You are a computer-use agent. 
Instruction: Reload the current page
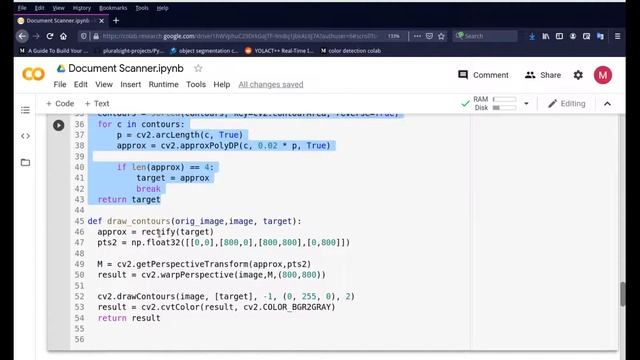[50, 36]
